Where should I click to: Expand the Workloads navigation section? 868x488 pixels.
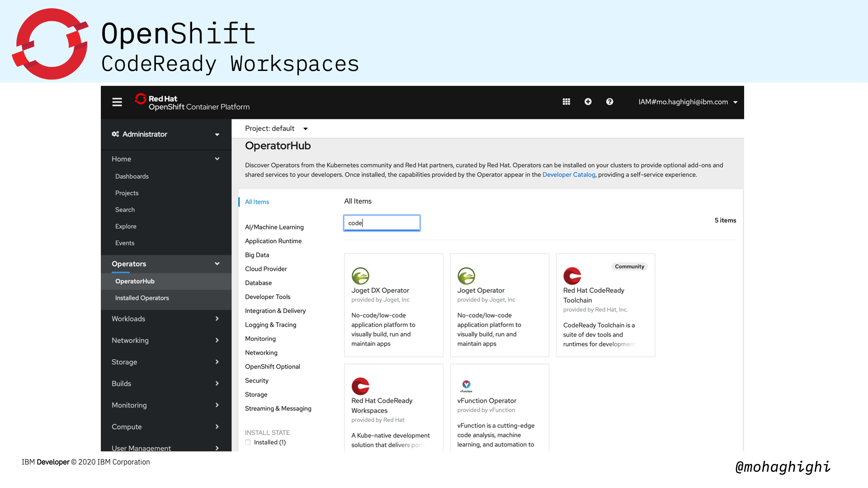166,319
